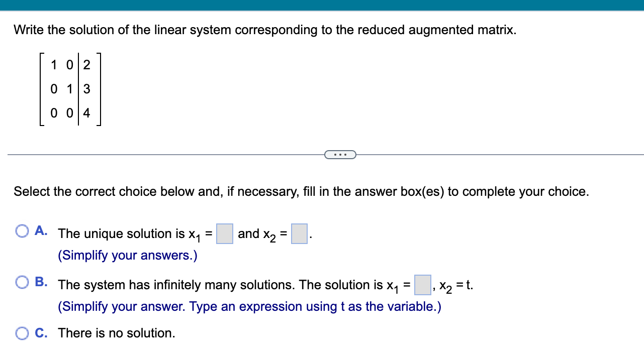Click the blue 'C.' choice label

(x=41, y=333)
